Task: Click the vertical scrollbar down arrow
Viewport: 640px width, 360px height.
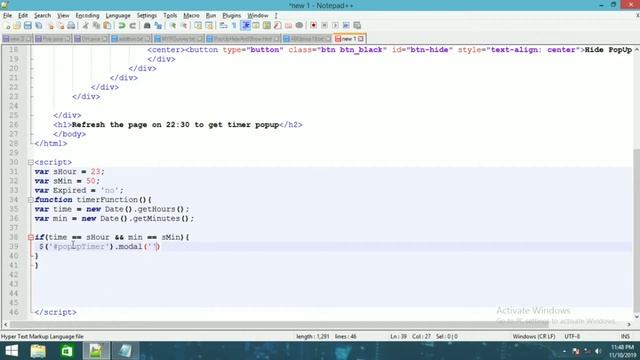Action: click(636, 316)
